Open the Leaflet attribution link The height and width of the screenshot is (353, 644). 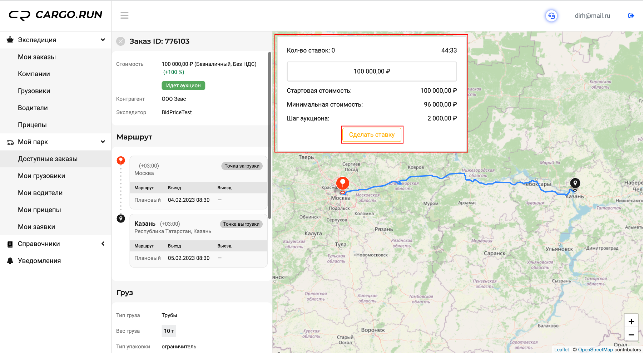click(561, 350)
